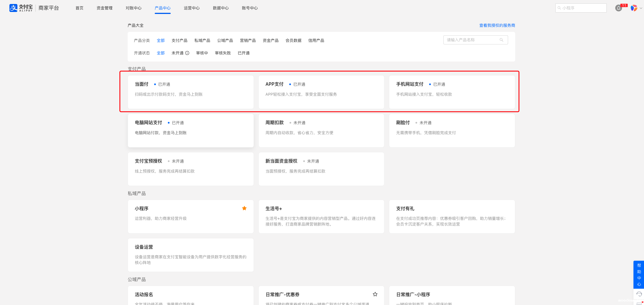Filter product category by 支付产品
The height and width of the screenshot is (305, 644).
pyautogui.click(x=179, y=40)
